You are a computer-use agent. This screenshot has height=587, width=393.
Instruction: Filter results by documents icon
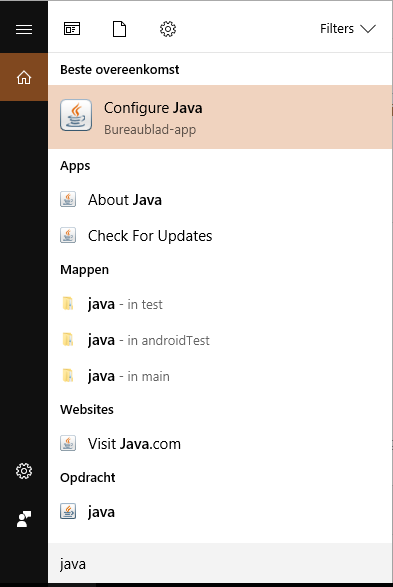tap(119, 29)
